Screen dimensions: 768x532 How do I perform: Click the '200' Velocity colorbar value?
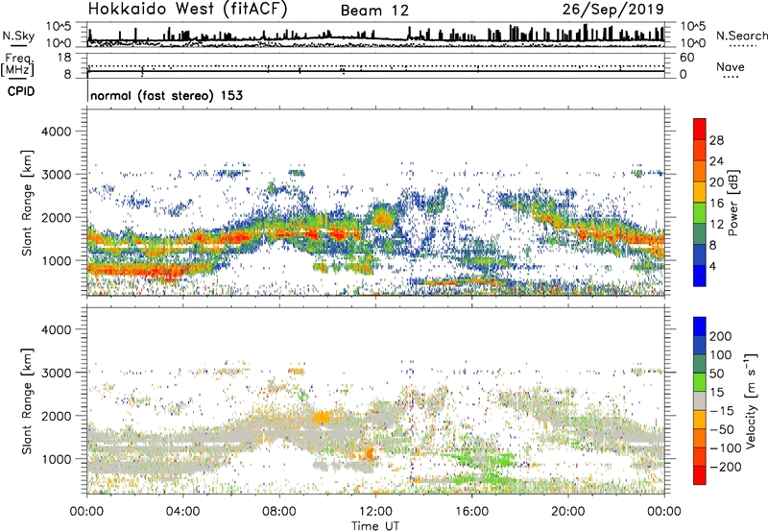tap(721, 336)
